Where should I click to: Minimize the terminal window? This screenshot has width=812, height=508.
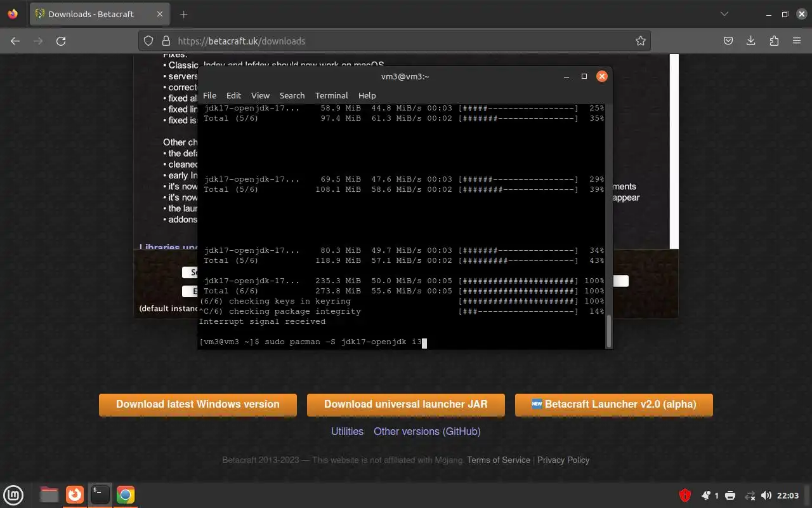[x=566, y=76]
